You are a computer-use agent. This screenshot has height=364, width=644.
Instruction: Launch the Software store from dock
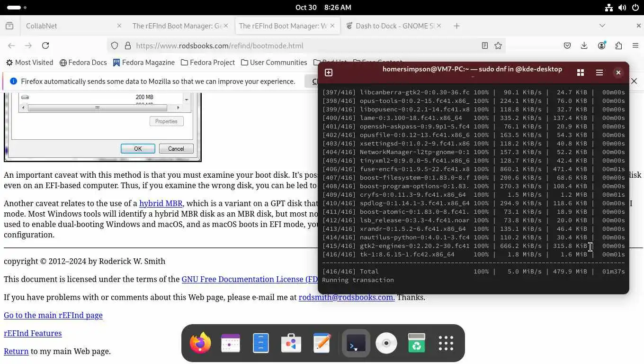tap(291, 343)
